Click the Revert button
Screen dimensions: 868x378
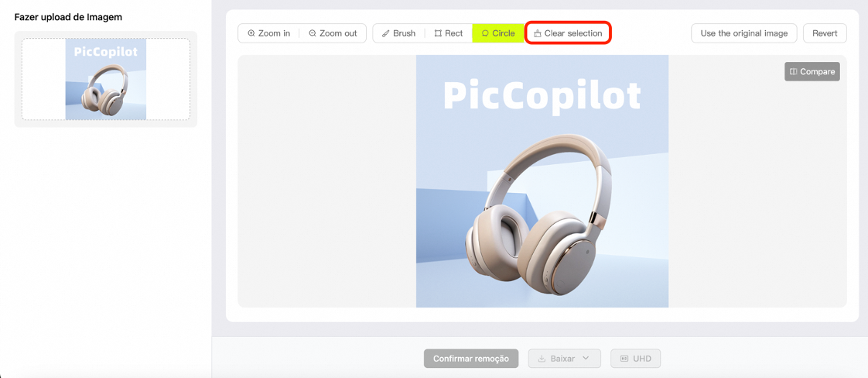(825, 33)
